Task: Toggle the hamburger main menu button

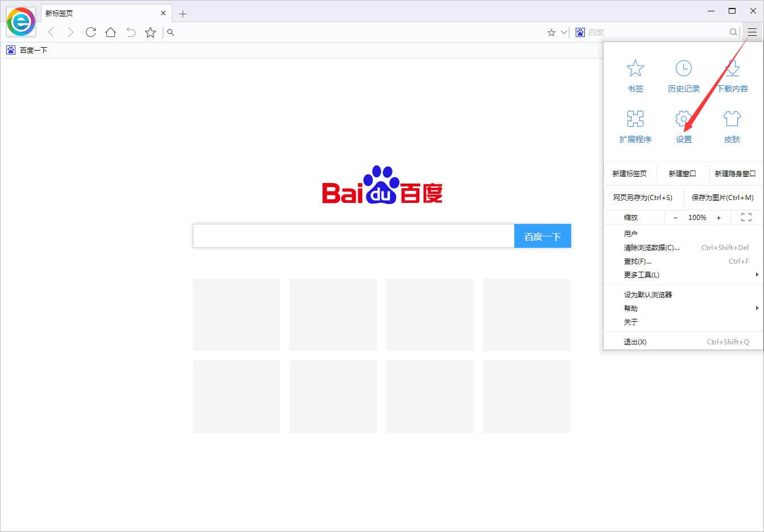Action: click(752, 32)
